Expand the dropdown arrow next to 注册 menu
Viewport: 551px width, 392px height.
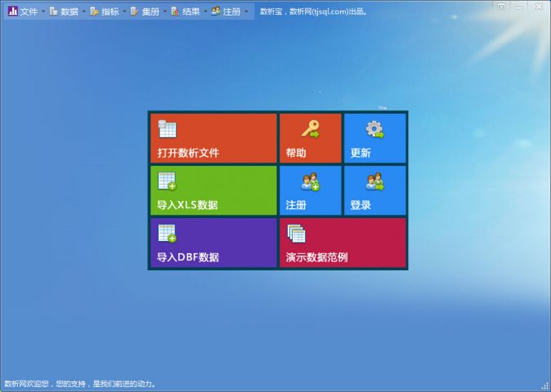pos(246,11)
